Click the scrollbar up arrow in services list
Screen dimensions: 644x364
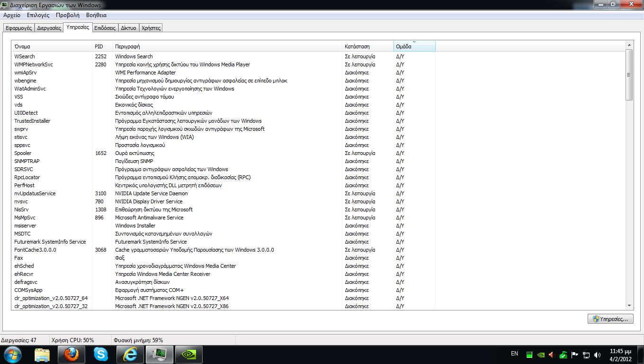point(629,45)
